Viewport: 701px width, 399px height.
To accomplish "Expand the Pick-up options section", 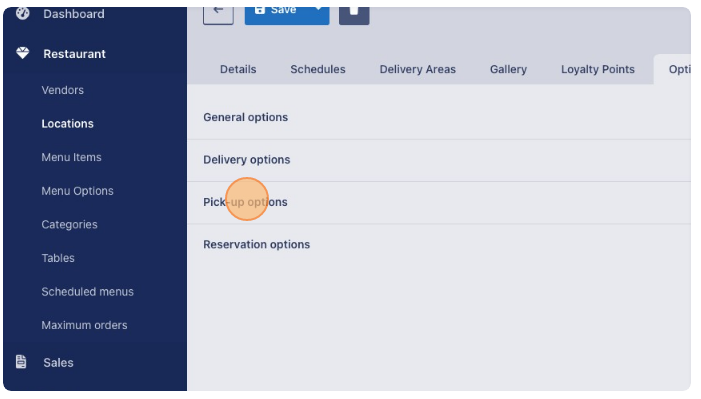I will (439, 203).
